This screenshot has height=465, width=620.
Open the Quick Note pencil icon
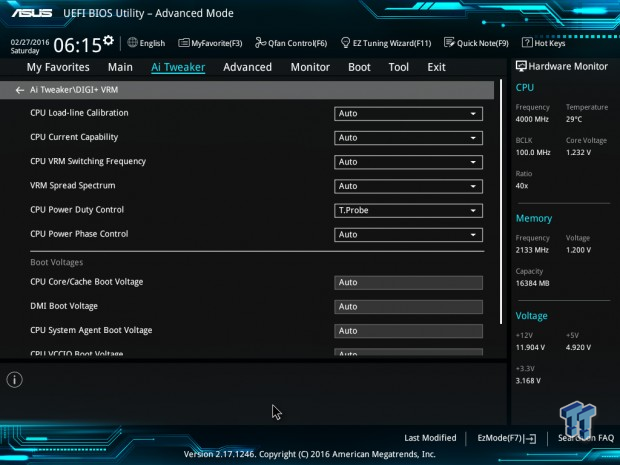449,42
